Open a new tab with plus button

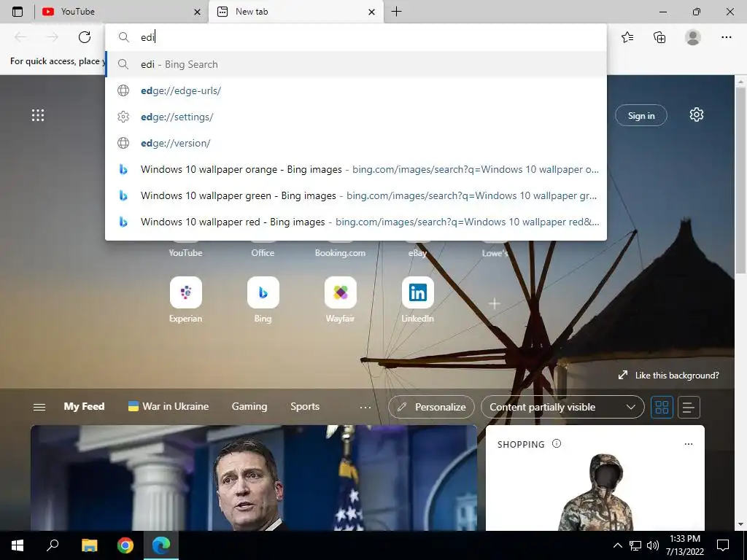[x=396, y=12]
